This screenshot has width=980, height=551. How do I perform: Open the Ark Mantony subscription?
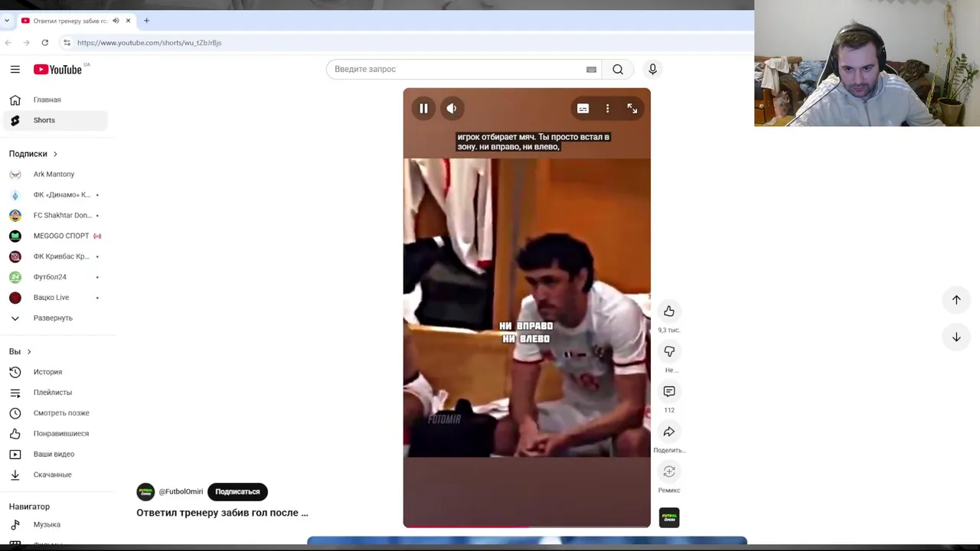coord(55,174)
